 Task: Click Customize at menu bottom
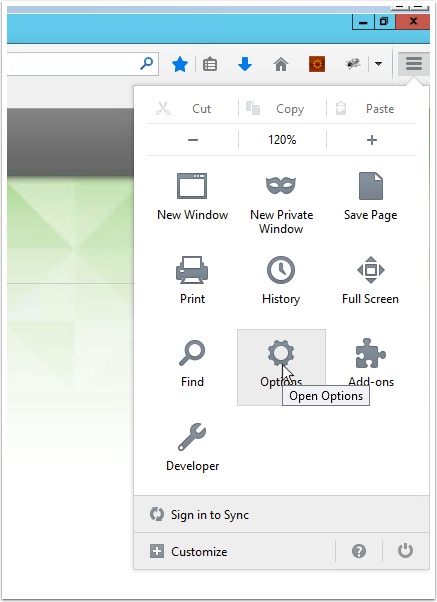point(189,552)
